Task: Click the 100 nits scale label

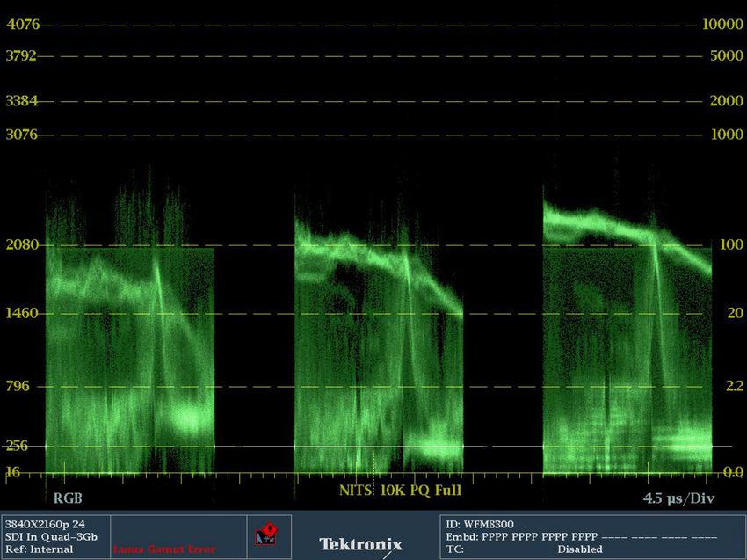Action: 731,244
